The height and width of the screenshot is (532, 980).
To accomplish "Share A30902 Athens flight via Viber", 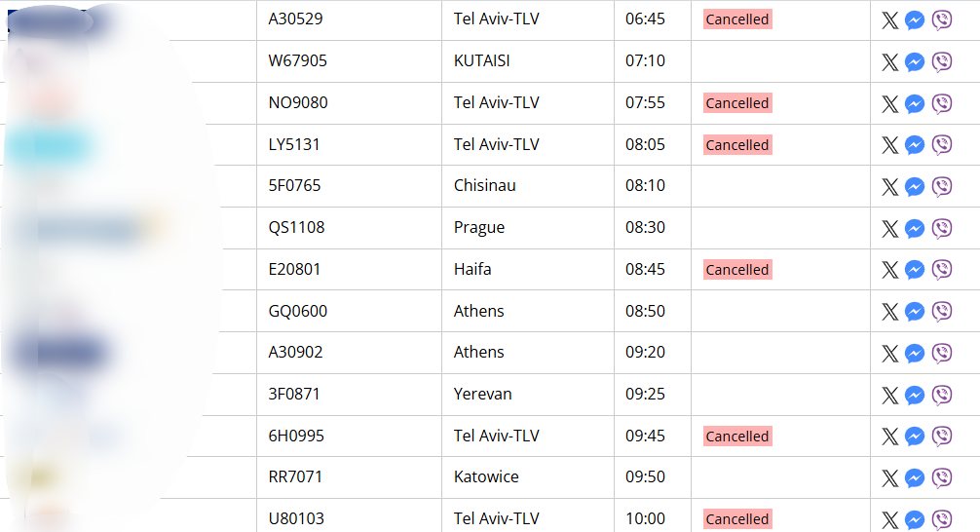I will point(942,353).
